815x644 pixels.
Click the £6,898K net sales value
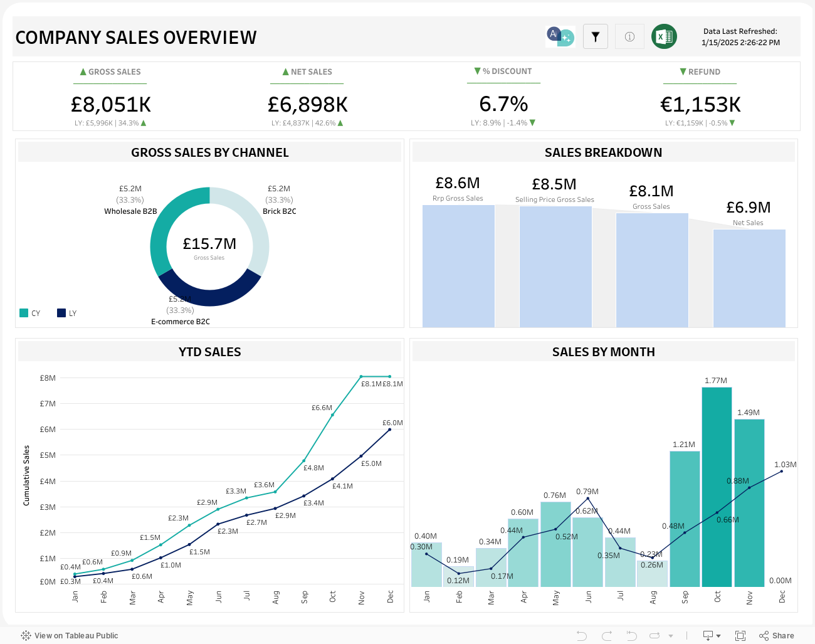click(307, 104)
